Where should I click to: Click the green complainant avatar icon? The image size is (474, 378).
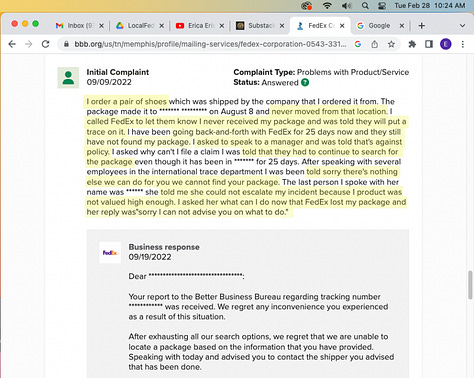(x=68, y=78)
